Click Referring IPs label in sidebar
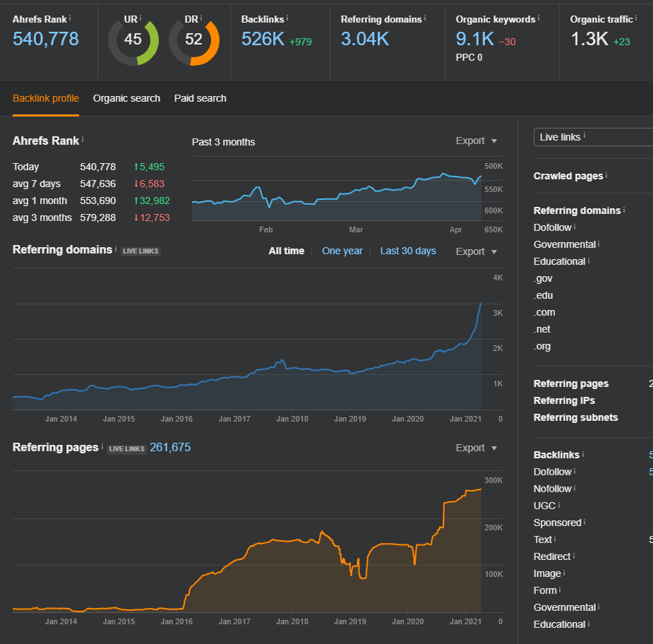Image resolution: width=653 pixels, height=644 pixels. click(x=564, y=400)
